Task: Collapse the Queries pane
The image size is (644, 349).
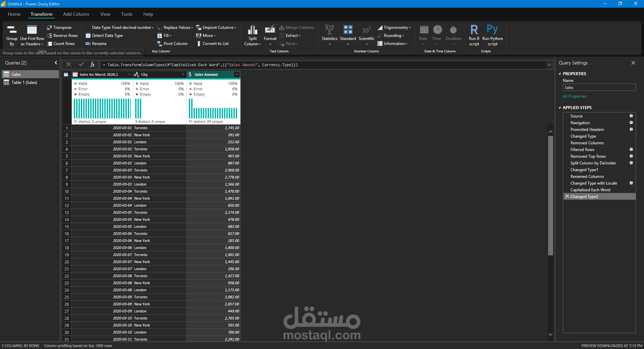Action: tap(56, 63)
